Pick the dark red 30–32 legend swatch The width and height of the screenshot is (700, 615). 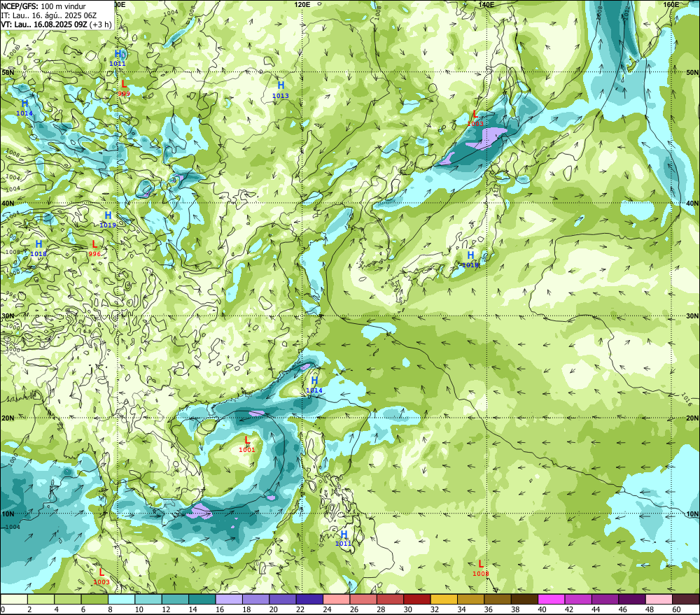tap(417, 599)
